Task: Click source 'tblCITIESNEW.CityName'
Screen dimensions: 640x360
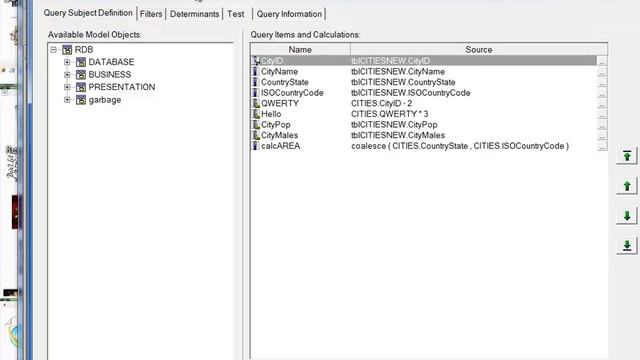Action: 398,71
